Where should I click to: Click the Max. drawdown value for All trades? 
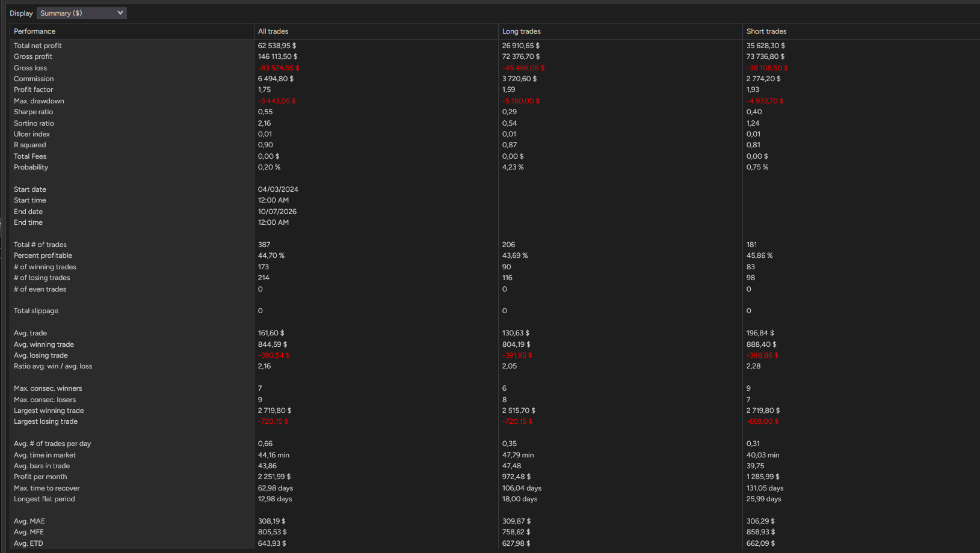coord(277,101)
